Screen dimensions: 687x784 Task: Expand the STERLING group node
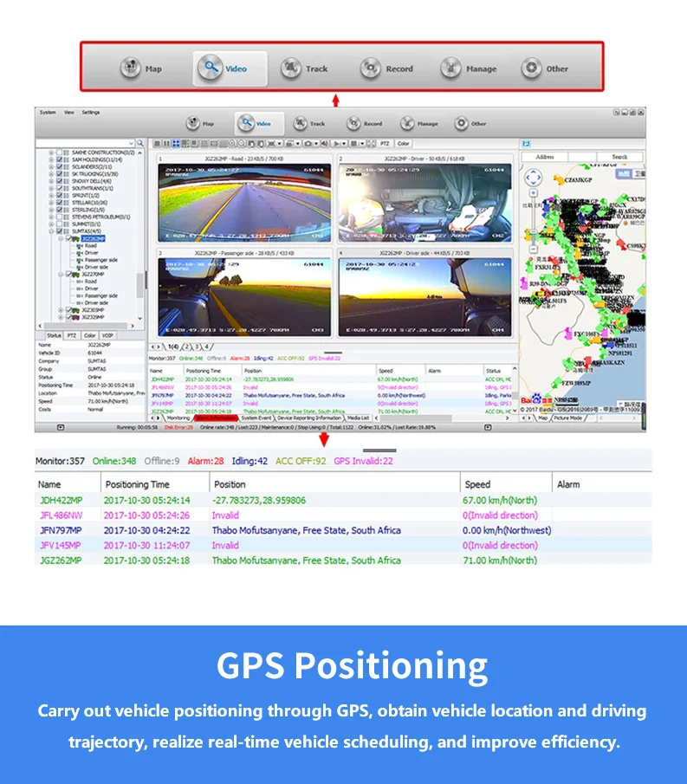[x=51, y=210]
